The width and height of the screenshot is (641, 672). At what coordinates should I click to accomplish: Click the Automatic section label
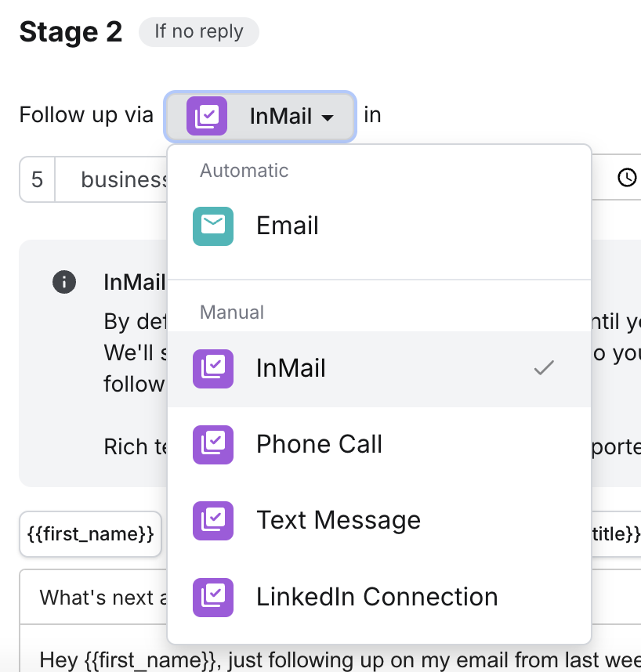[x=244, y=171]
